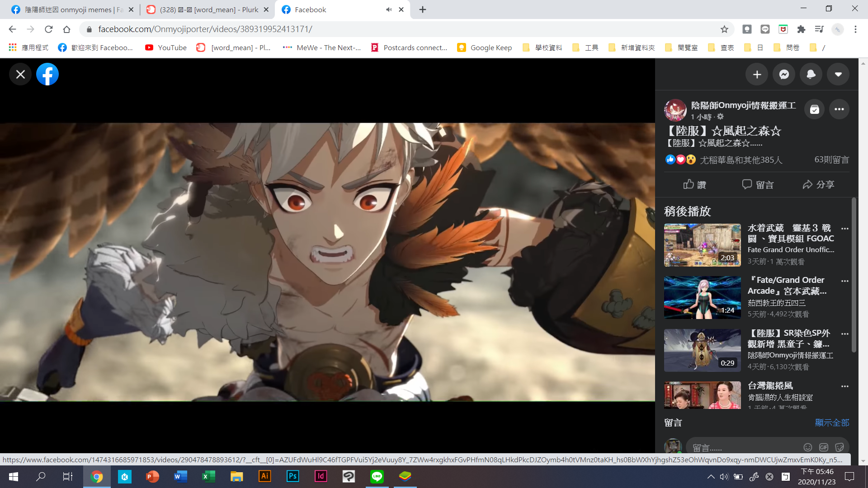Open the Chrome profile avatar
Image resolution: width=868 pixels, height=488 pixels.
(837, 29)
